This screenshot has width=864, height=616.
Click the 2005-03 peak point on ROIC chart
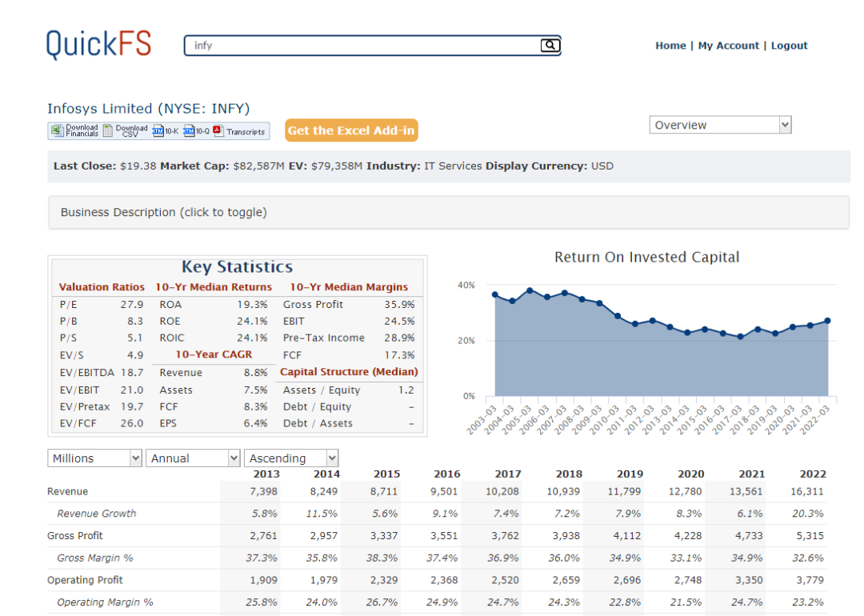[x=530, y=290]
